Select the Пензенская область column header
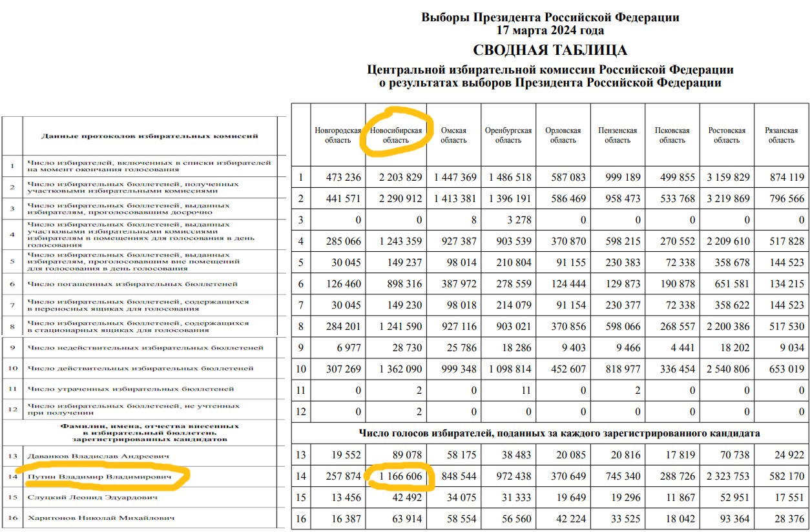Image resolution: width=810 pixels, height=532 pixels. coord(618,135)
